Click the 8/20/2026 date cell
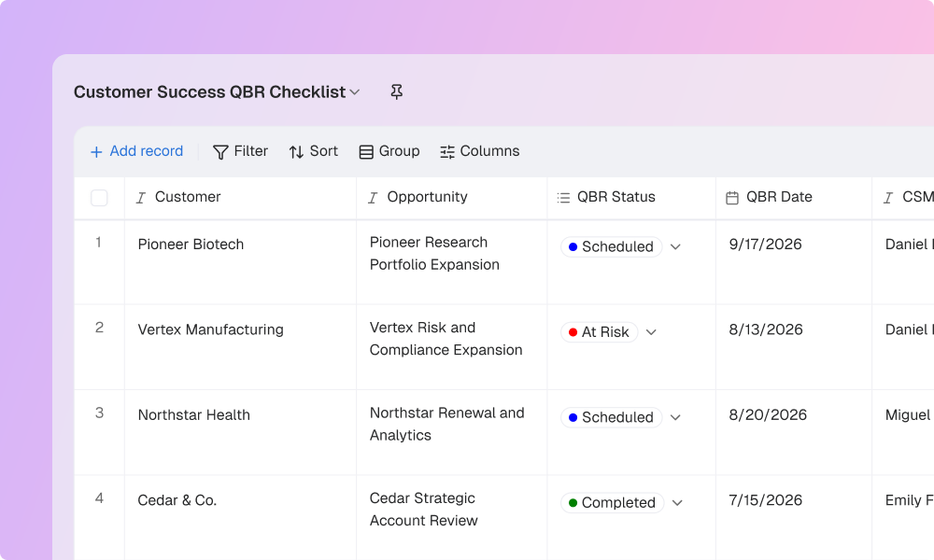934x560 pixels. coord(793,433)
